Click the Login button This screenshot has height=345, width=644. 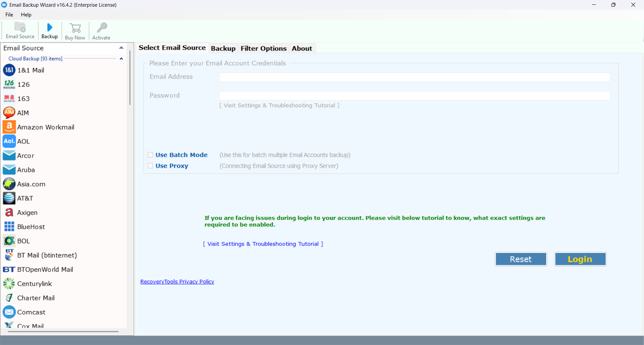click(x=580, y=259)
